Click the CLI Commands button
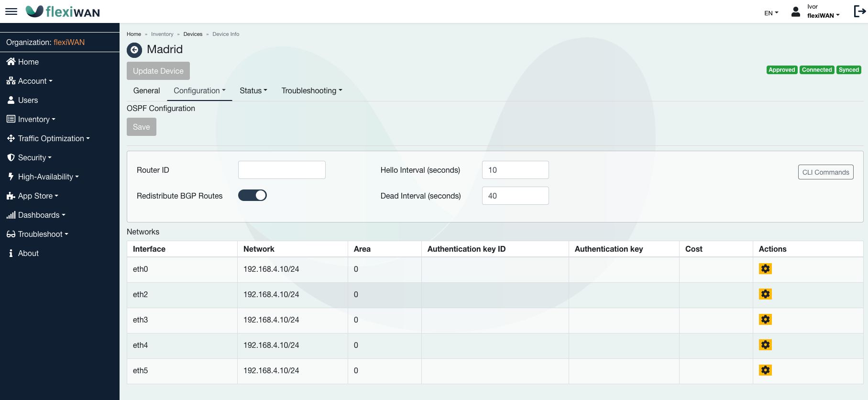868x400 pixels. pos(825,172)
